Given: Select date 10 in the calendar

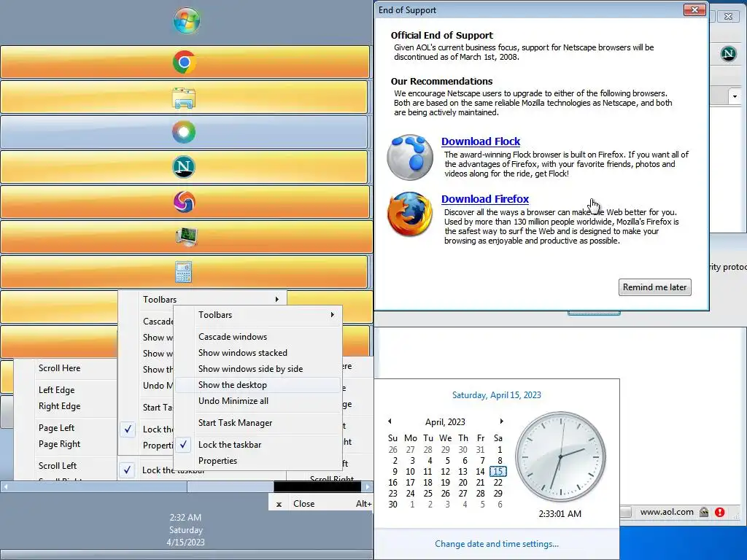Looking at the screenshot, I should click(410, 472).
